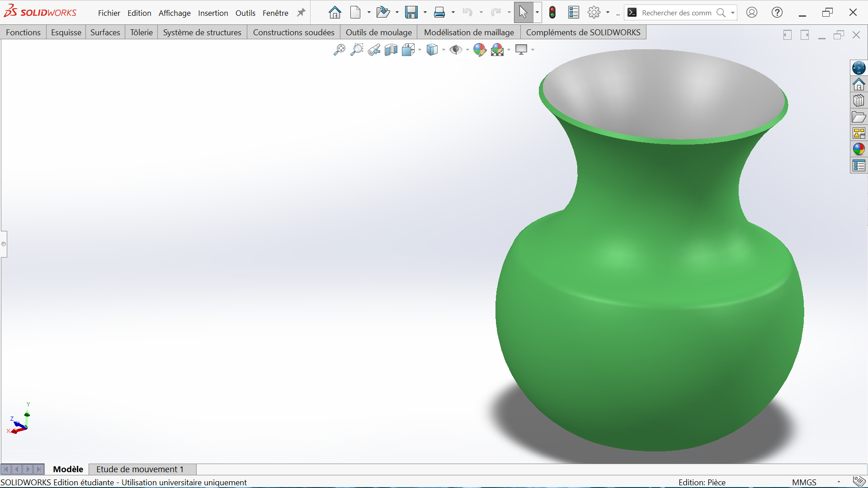The height and width of the screenshot is (488, 868).
Task: Open the Appearances sphere icon in the task pane
Action: point(859,149)
